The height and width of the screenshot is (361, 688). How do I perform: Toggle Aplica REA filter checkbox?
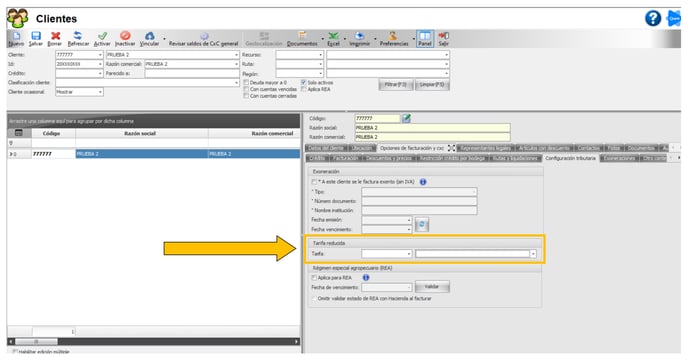point(304,89)
